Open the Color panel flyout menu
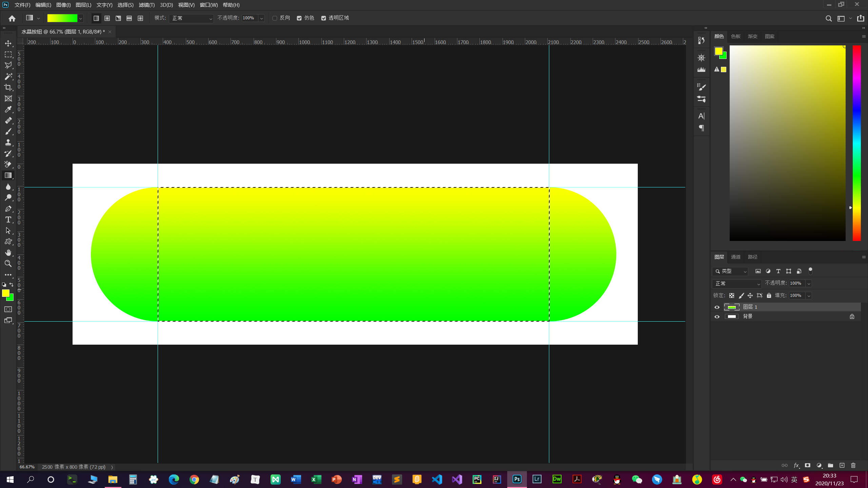868x488 pixels. click(x=864, y=36)
